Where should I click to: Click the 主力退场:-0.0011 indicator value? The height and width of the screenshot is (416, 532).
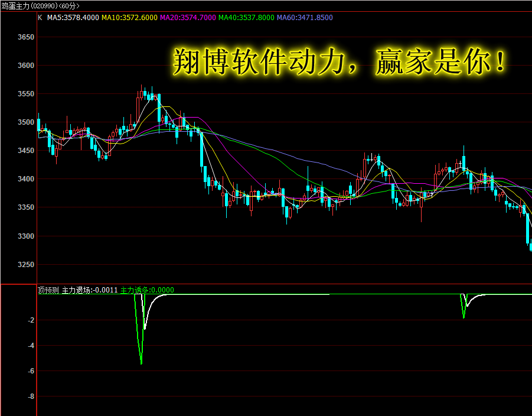click(90, 290)
